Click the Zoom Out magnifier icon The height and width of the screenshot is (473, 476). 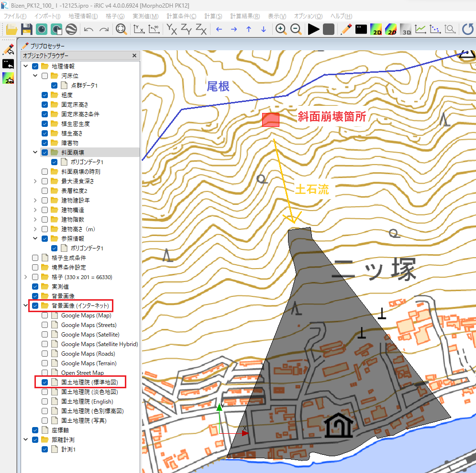(x=296, y=29)
